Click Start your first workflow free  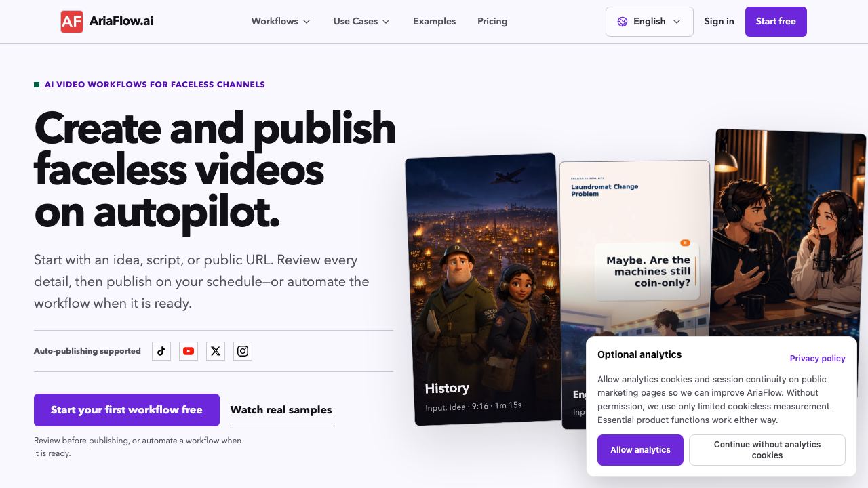pos(127,410)
